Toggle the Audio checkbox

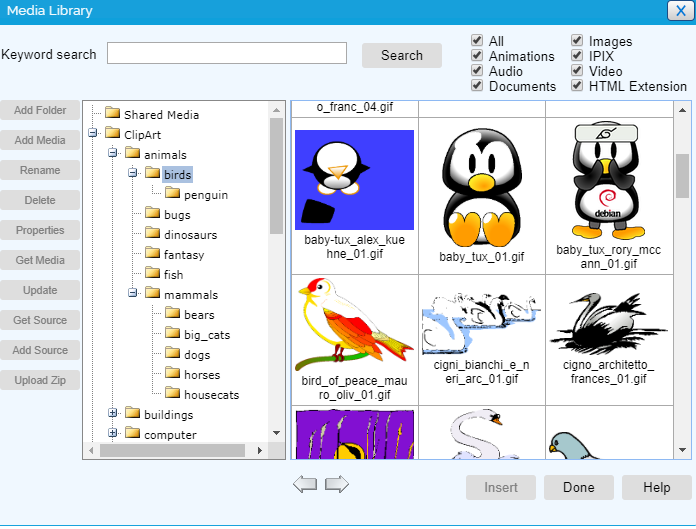(477, 71)
